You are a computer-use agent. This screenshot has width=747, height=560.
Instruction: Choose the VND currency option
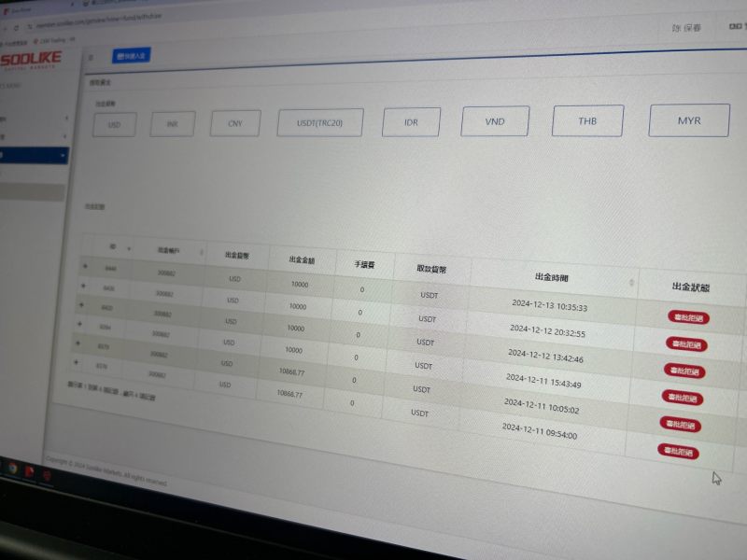(x=495, y=121)
